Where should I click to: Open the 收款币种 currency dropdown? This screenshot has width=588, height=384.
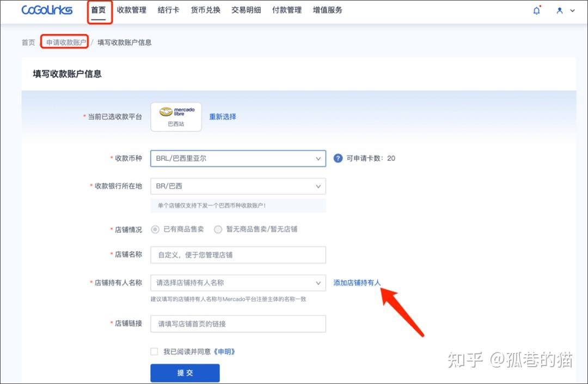(238, 158)
